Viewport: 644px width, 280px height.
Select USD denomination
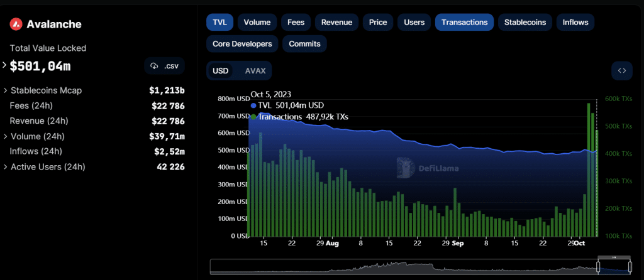(220, 71)
